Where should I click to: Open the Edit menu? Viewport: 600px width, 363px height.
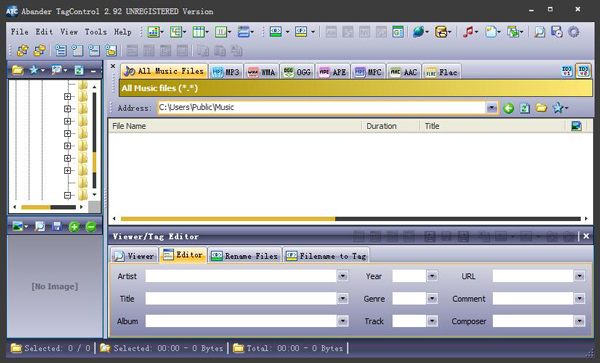(44, 32)
